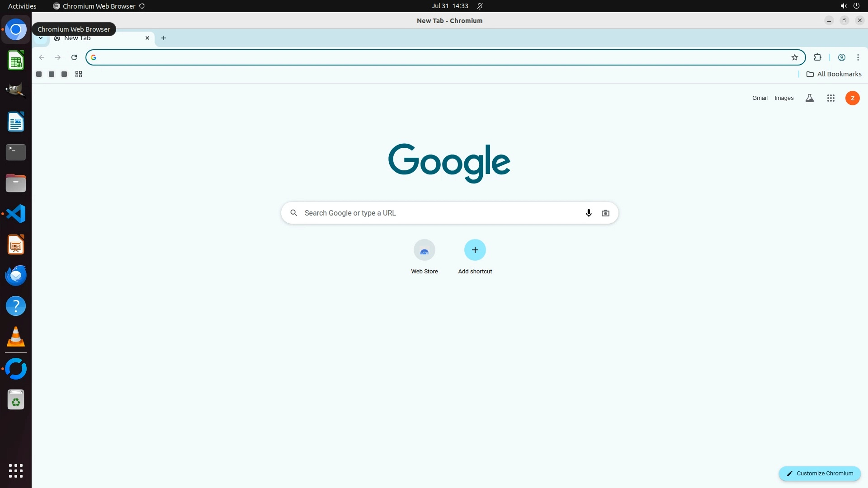Bookmark this tab with star icon
Image resolution: width=868 pixels, height=488 pixels.
pos(794,57)
